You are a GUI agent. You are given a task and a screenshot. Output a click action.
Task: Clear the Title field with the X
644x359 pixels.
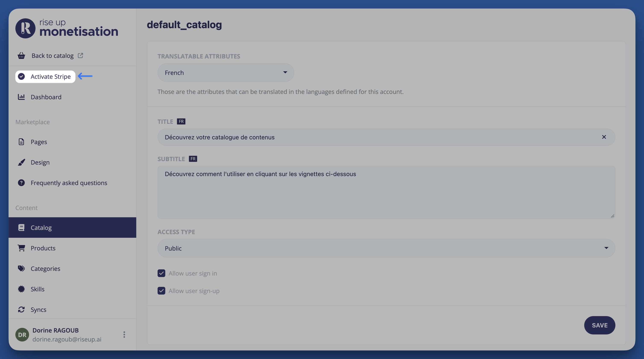604,137
